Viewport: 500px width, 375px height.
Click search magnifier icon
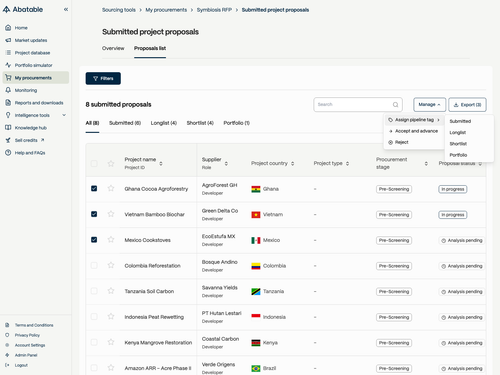[x=395, y=105]
